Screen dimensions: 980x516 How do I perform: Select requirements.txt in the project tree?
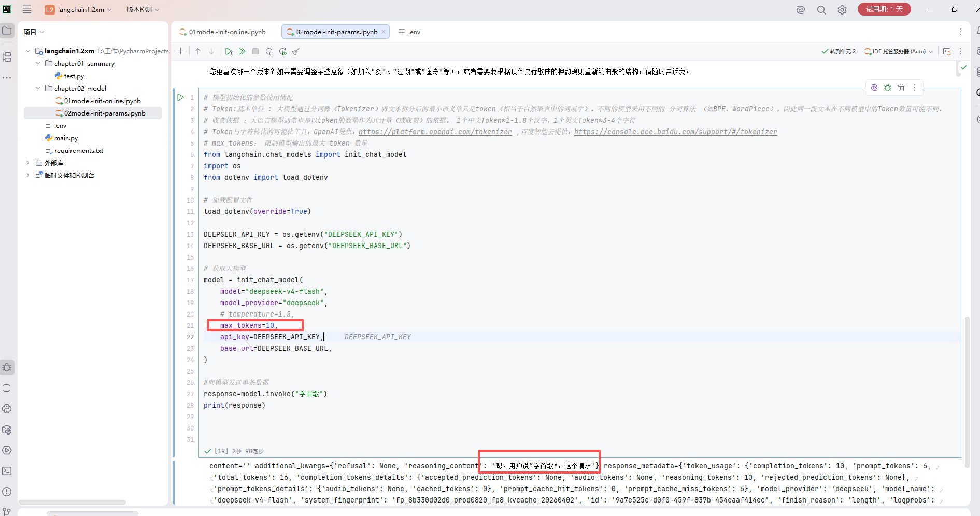pyautogui.click(x=79, y=150)
